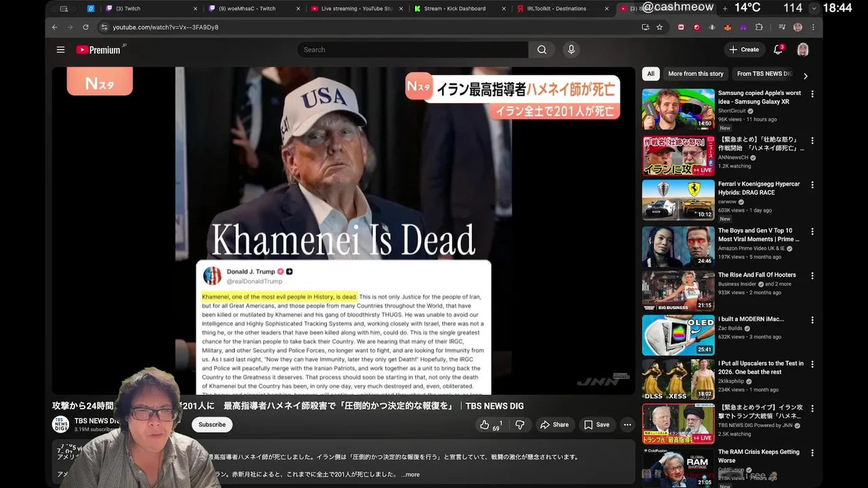Open the TBS NEWS DIG channel avatar

(x=60, y=424)
